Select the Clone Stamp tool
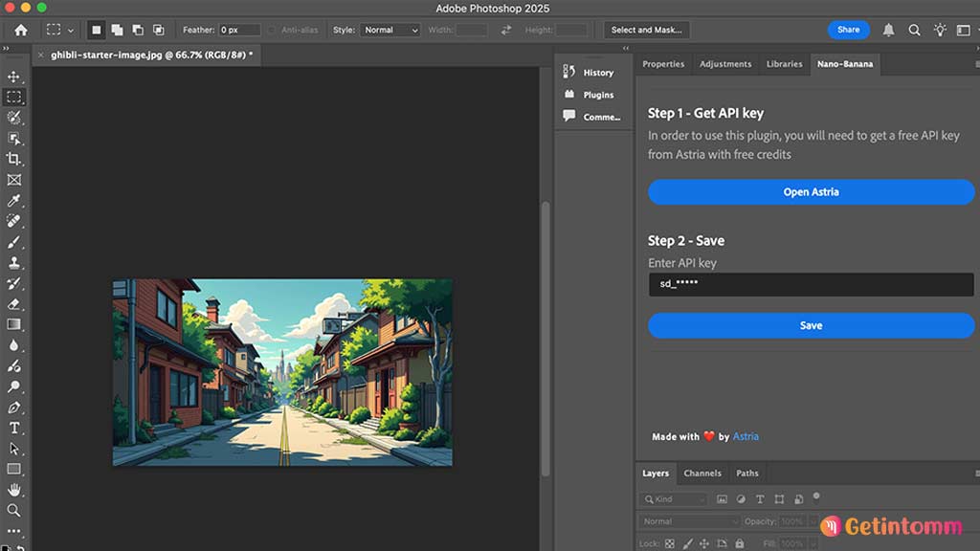Screen dimensions: 980x551 click(13, 262)
